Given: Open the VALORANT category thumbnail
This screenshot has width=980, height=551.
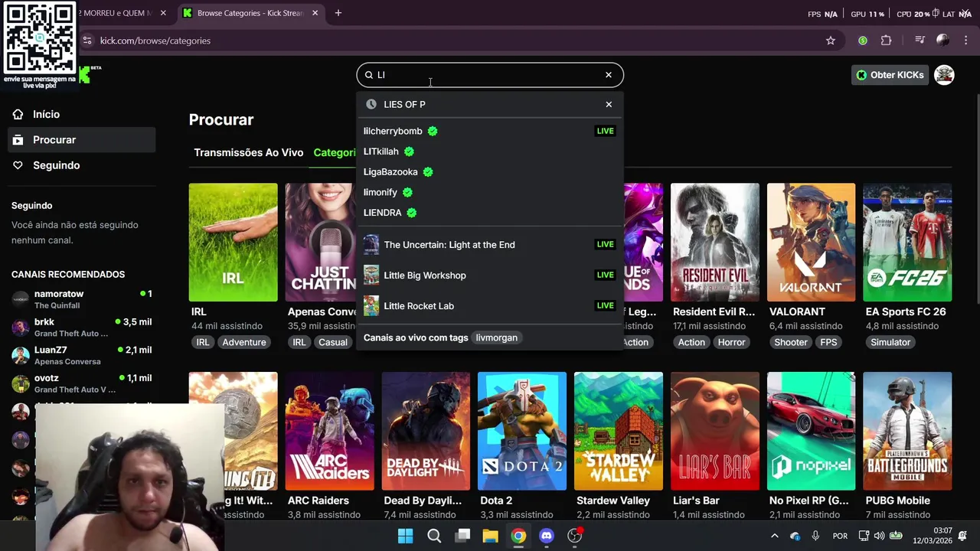Looking at the screenshot, I should (811, 242).
